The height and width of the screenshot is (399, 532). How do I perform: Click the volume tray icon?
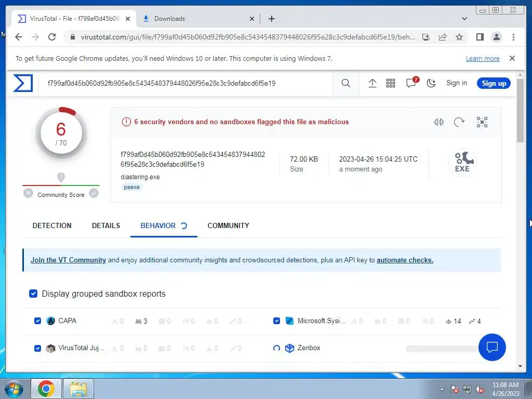(x=480, y=389)
